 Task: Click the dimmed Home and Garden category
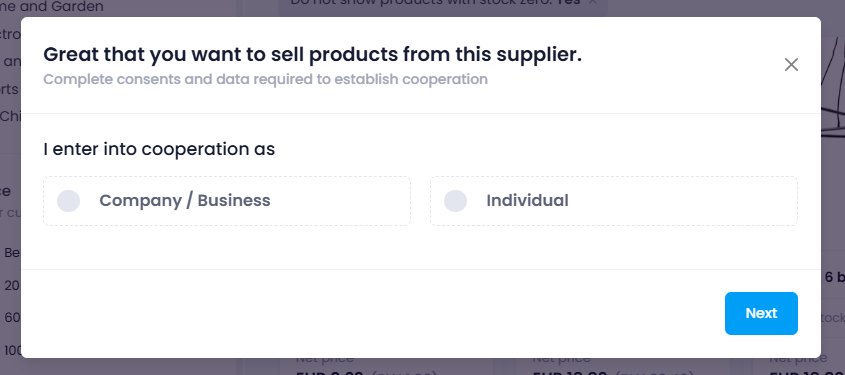coord(52,6)
